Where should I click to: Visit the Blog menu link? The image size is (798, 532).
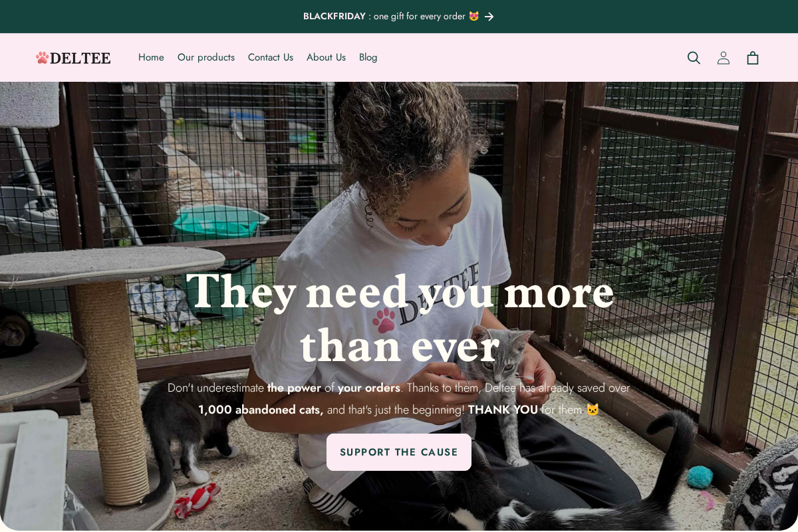[x=368, y=57]
